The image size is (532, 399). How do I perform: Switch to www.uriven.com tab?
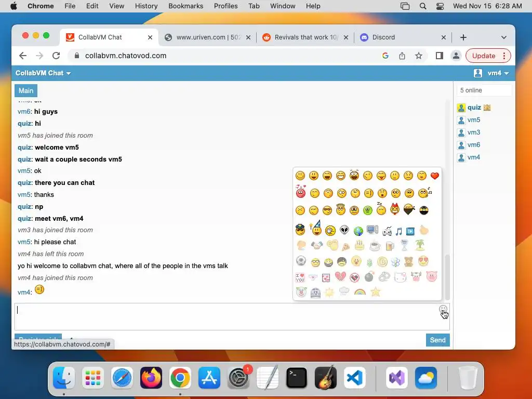tap(208, 37)
